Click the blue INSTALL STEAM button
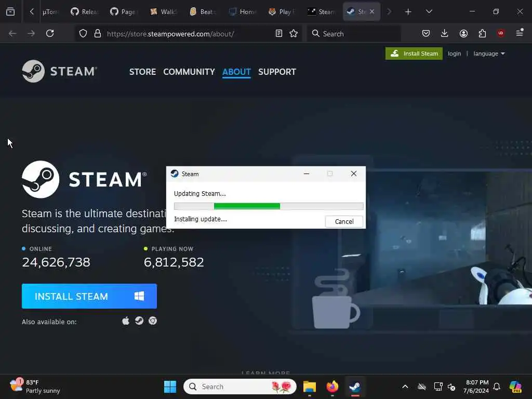The width and height of the screenshot is (532, 399). click(x=89, y=296)
